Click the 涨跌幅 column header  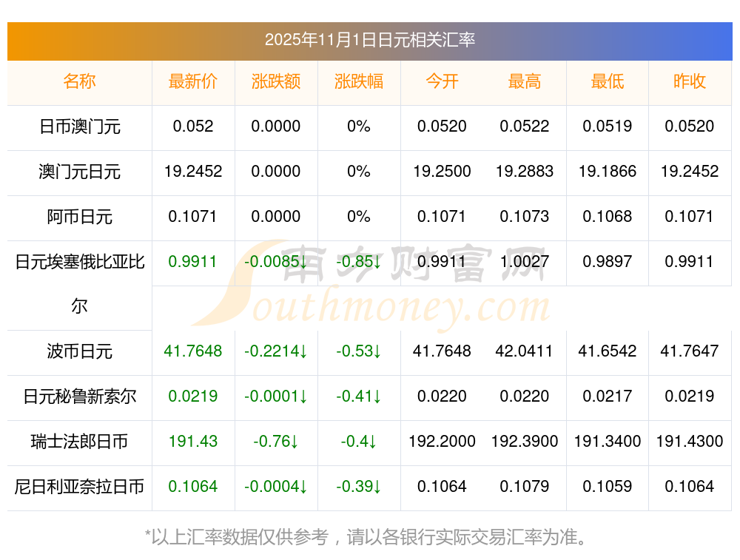pyautogui.click(x=359, y=81)
